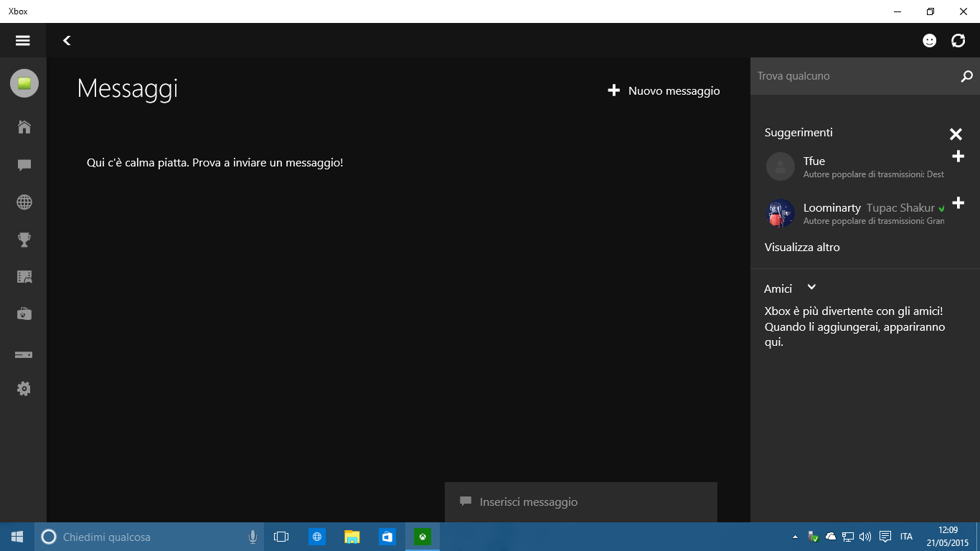Open the Store icon on the taskbar
The width and height of the screenshot is (980, 551).
click(x=387, y=537)
